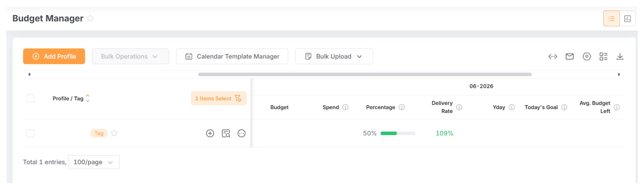Expand the Bulk Upload dropdown
This screenshot has width=644, height=184.
point(334,56)
